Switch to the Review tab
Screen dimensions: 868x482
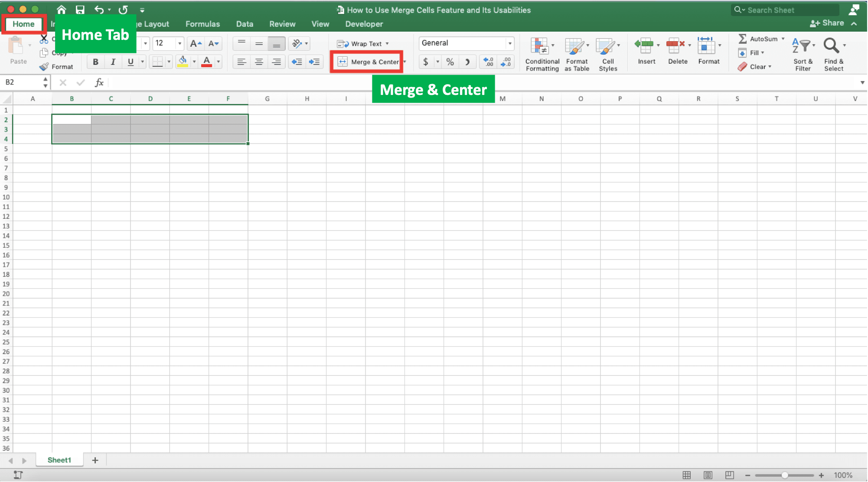point(282,24)
